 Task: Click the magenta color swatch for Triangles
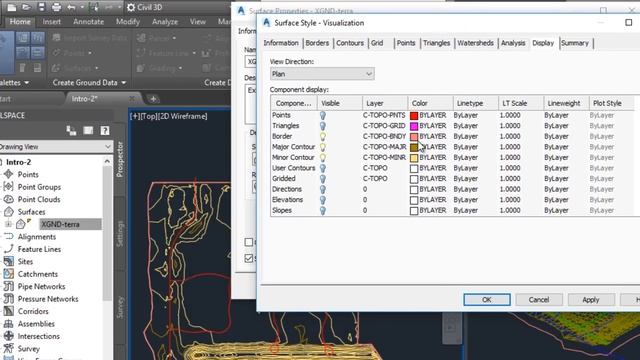pos(414,126)
